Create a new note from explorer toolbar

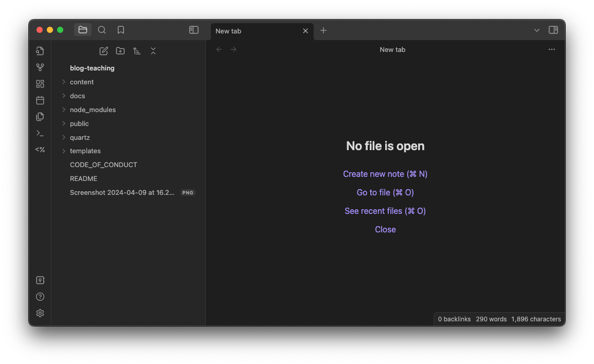pos(103,51)
